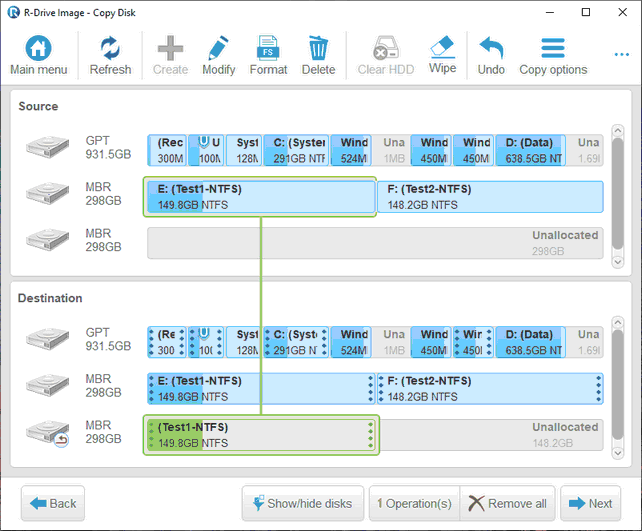Select Source partition F: (Test2-NTFS)
Image resolution: width=642 pixels, height=531 pixels.
point(490,197)
